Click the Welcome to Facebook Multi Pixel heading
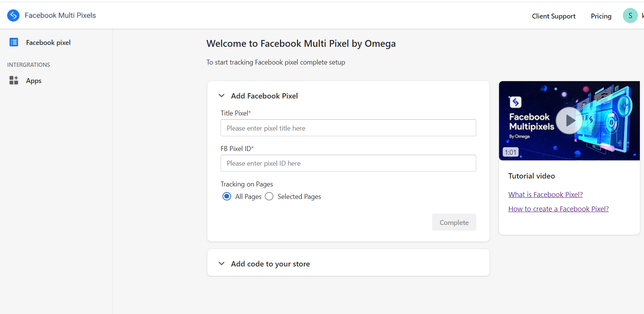 301,43
